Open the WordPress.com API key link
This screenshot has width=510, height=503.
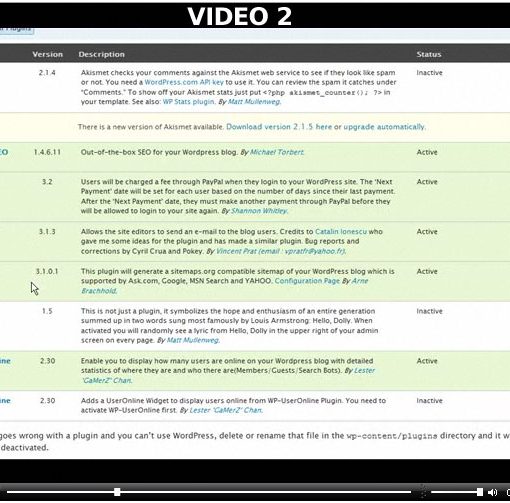(184, 82)
